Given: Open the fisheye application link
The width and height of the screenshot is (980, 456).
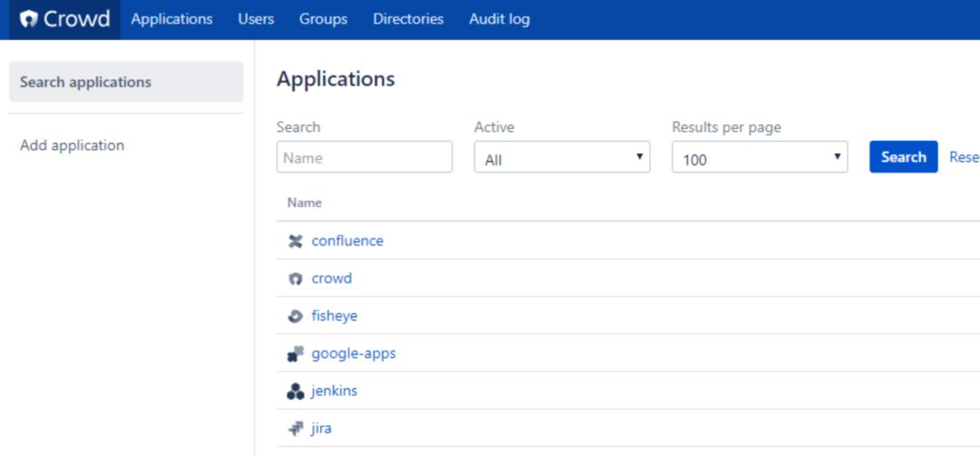Looking at the screenshot, I should pos(334,316).
